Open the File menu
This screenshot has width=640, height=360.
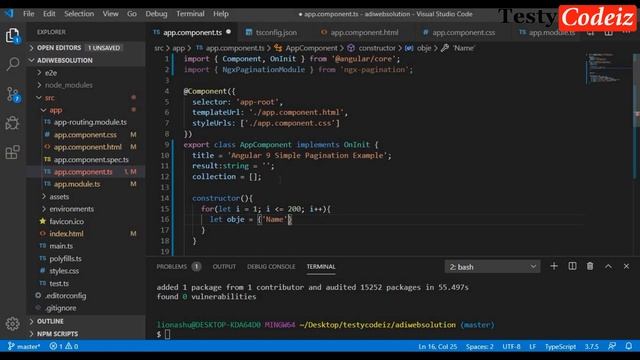pos(29,13)
